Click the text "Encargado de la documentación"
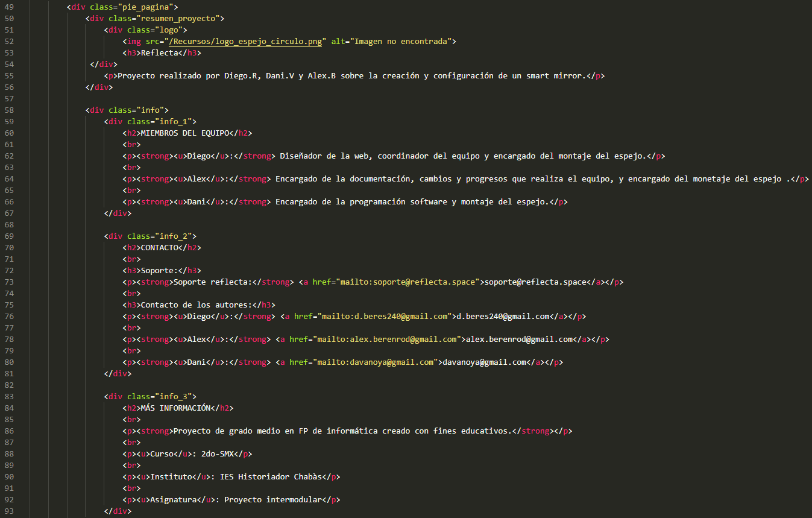The image size is (812, 518). (343, 179)
